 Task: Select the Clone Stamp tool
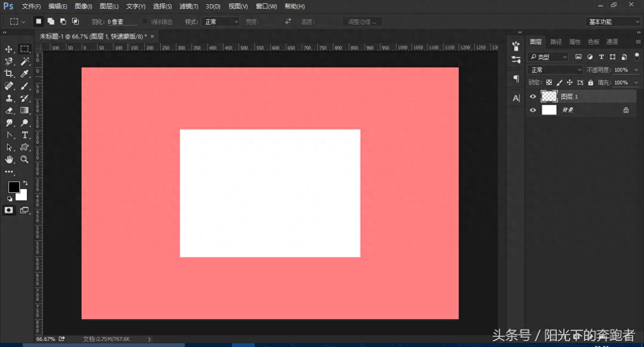[9, 98]
